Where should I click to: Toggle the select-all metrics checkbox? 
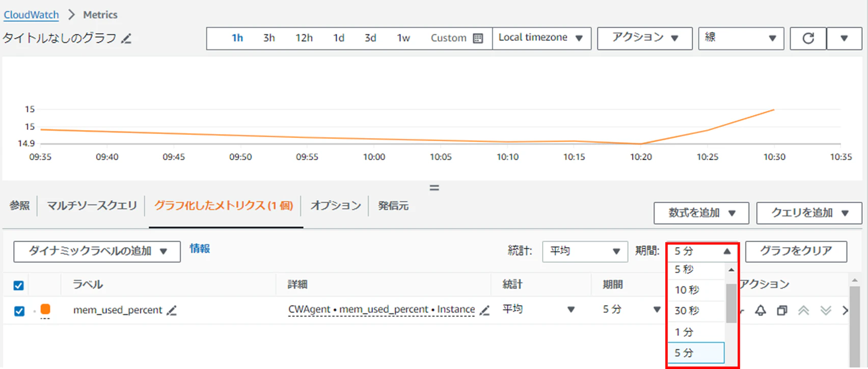[x=18, y=285]
